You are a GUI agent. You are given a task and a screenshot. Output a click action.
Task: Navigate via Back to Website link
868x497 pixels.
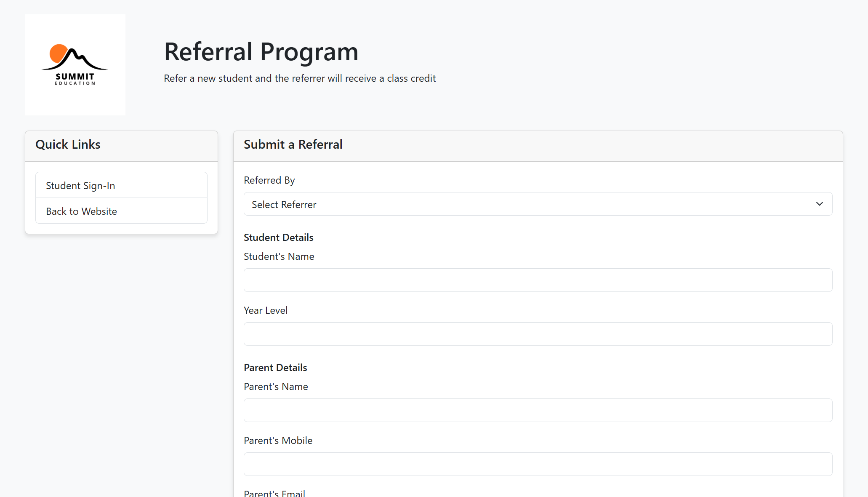tap(81, 211)
